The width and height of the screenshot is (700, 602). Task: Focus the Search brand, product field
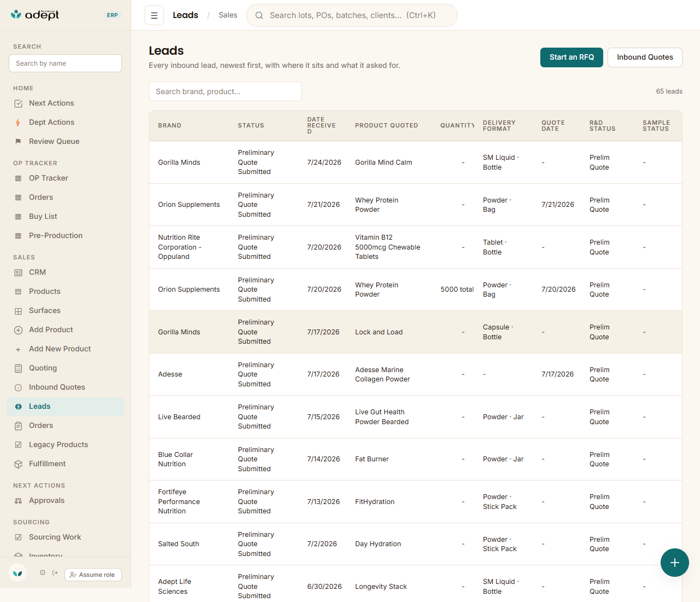coord(225,91)
